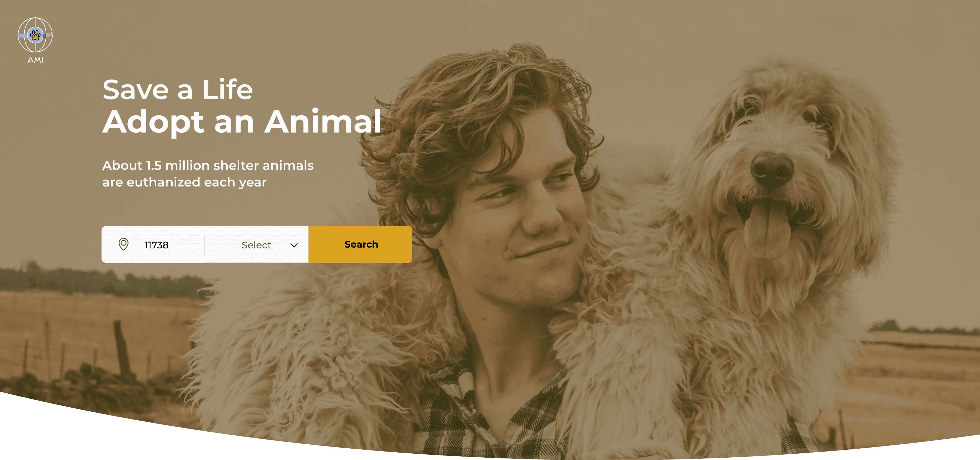Image resolution: width=980 pixels, height=460 pixels.
Task: Click the vertical divider in search bar
Action: [204, 246]
